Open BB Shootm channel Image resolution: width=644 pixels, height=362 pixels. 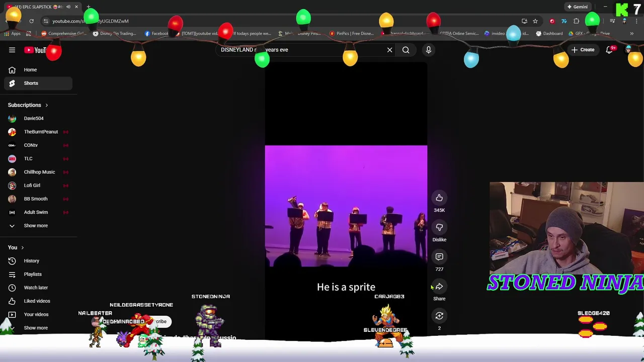click(x=38, y=199)
